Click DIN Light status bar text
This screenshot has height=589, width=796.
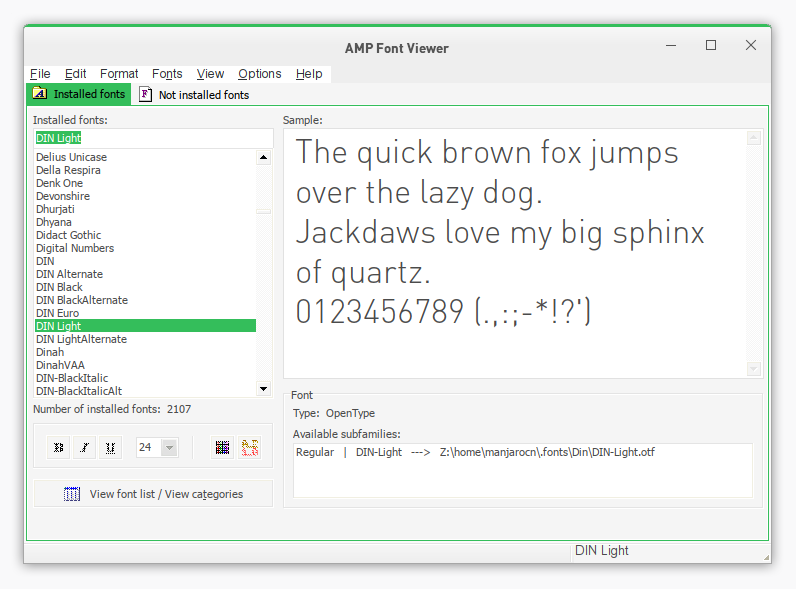point(602,550)
